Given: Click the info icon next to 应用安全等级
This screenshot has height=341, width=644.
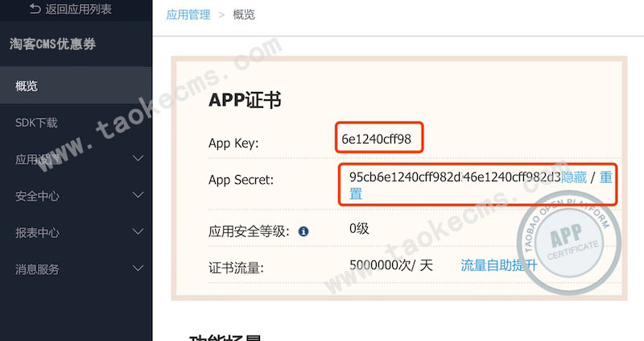Looking at the screenshot, I should coord(303,231).
